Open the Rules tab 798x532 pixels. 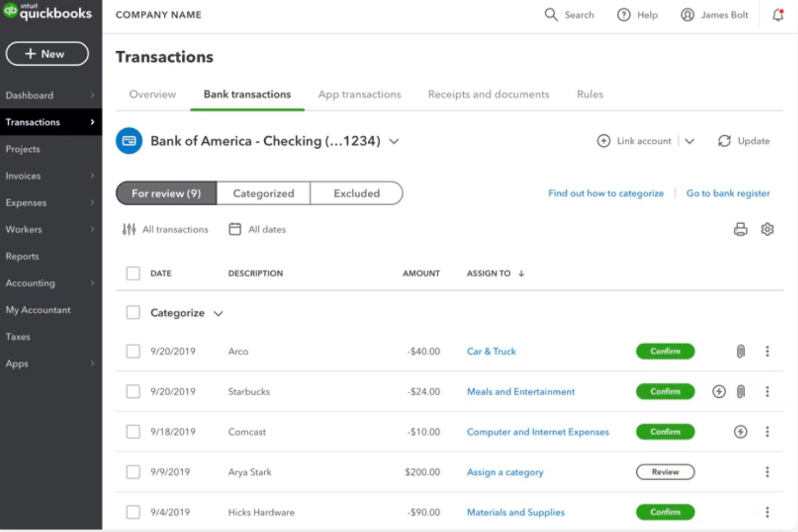589,94
